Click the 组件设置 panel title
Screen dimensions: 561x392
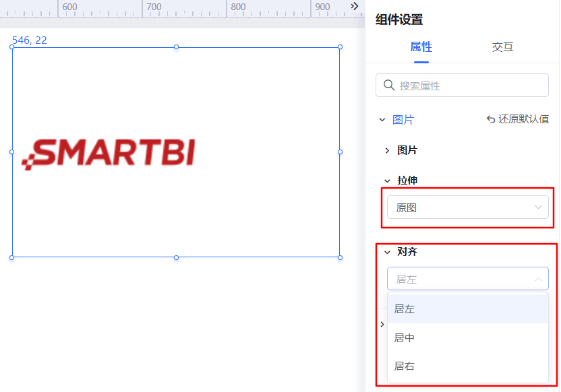[399, 20]
